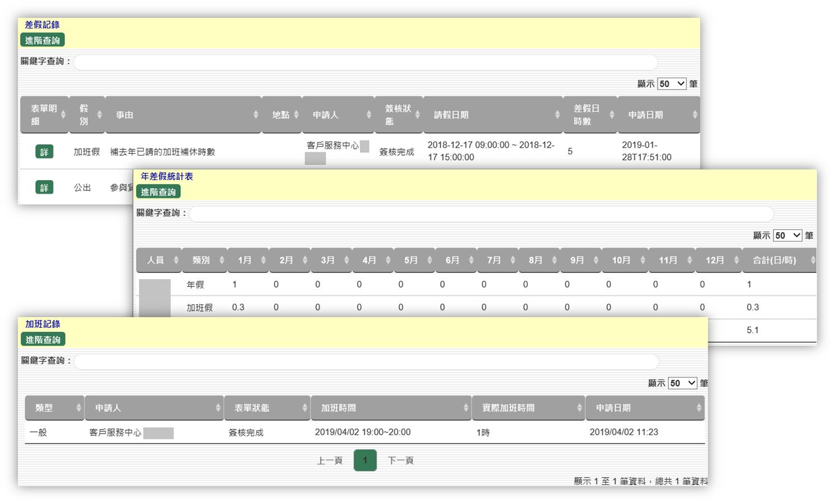The width and height of the screenshot is (835, 504).
Task: Sort leave records by 差假日時數 column
Action: pos(590,115)
